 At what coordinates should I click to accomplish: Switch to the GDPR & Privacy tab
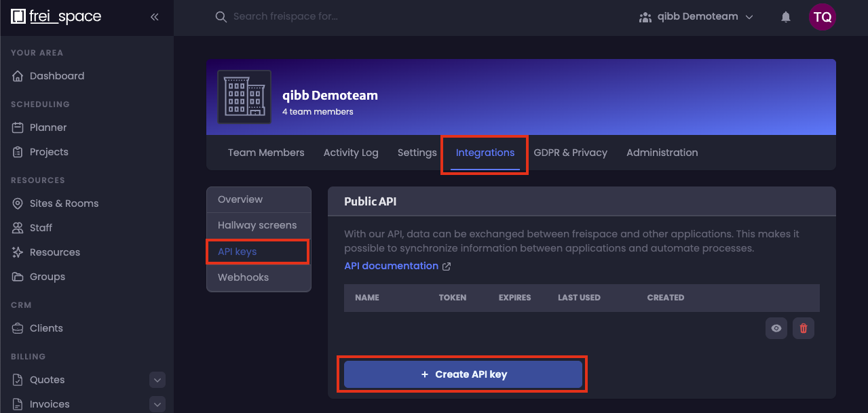[x=570, y=153]
